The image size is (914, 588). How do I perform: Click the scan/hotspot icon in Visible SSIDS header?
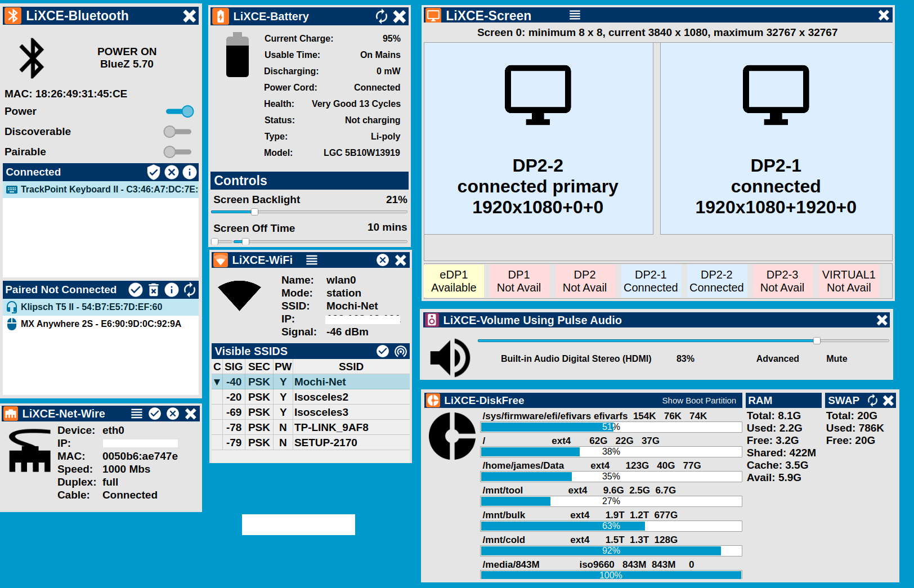(x=401, y=352)
